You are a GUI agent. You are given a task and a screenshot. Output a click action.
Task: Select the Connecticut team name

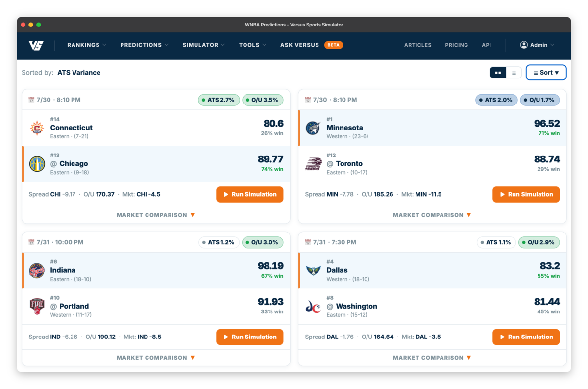pos(71,128)
